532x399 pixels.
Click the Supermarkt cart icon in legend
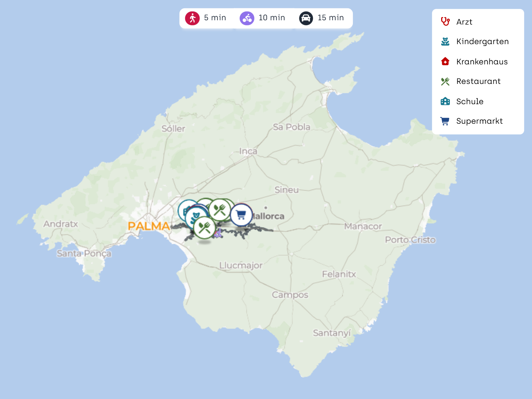tap(445, 121)
